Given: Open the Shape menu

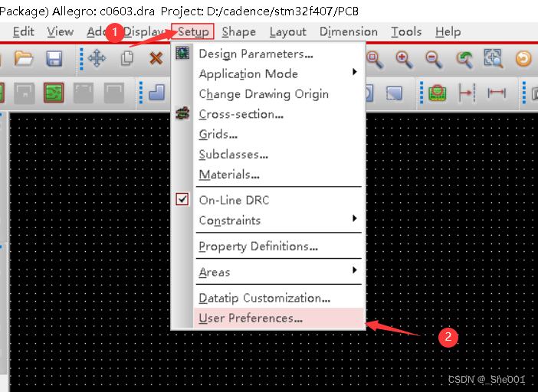Looking at the screenshot, I should 238,31.
